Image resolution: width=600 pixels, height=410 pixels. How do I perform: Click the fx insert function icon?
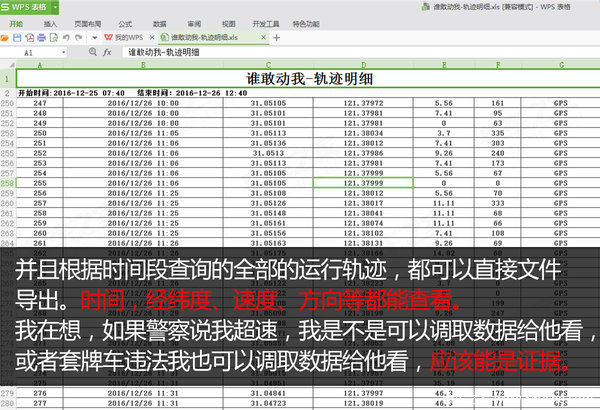tap(107, 51)
